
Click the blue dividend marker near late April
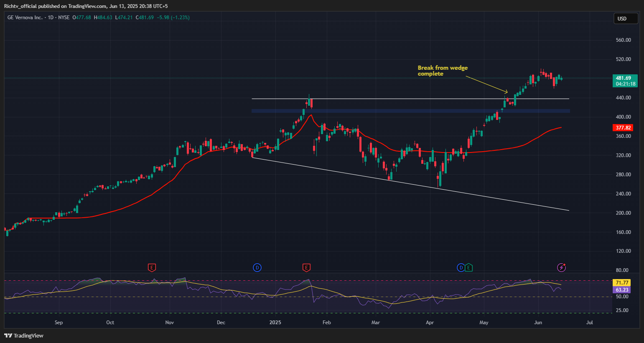point(461,267)
